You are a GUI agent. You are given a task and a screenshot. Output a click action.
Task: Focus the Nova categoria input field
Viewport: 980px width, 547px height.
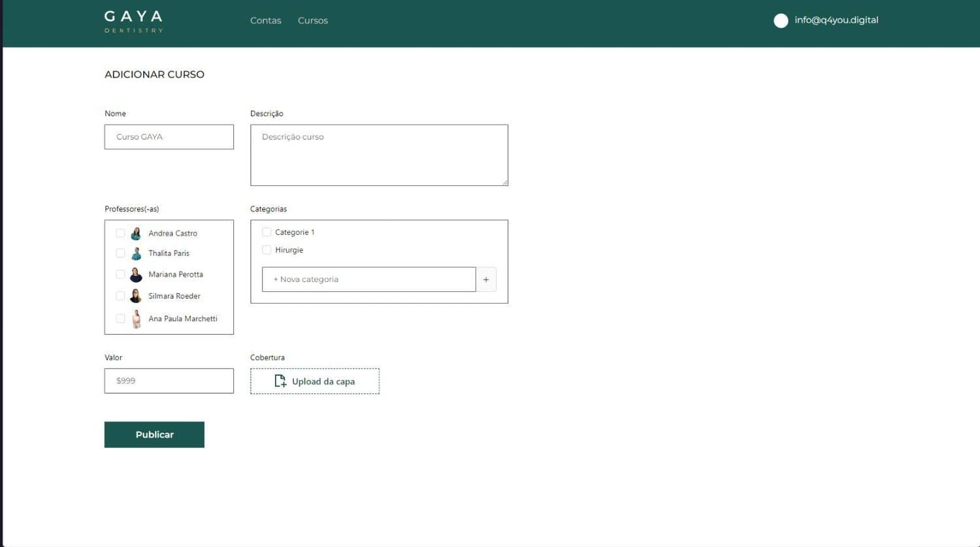[x=369, y=279]
